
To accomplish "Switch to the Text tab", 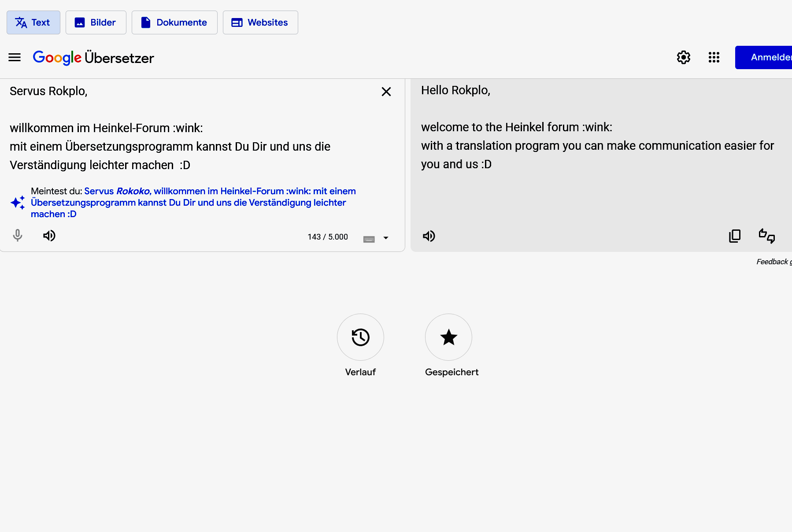I will click(33, 22).
